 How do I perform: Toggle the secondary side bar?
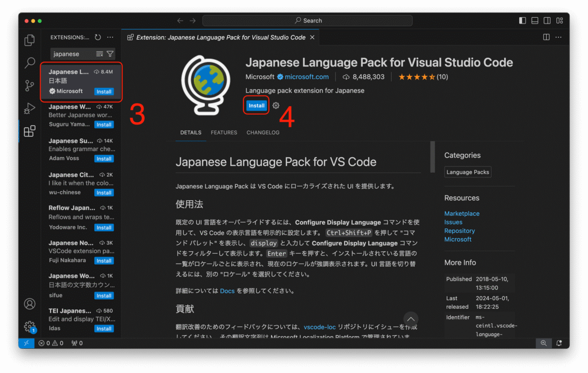coord(547,21)
